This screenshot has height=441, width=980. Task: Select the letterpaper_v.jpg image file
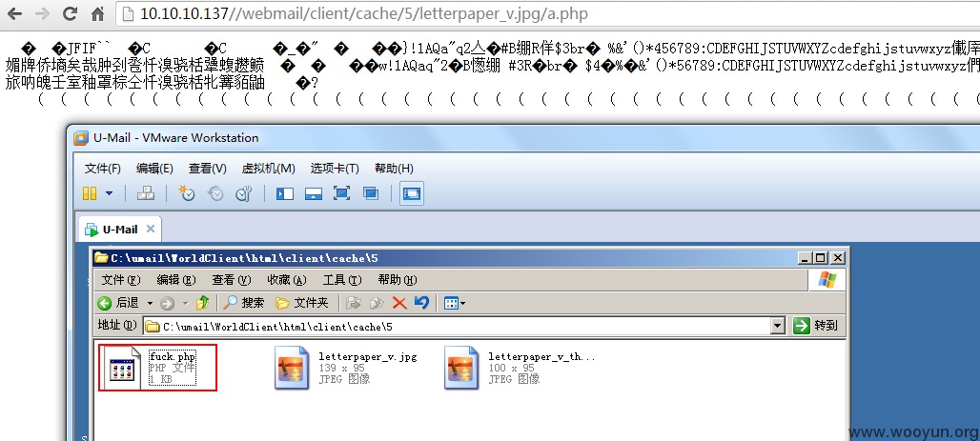coord(292,368)
